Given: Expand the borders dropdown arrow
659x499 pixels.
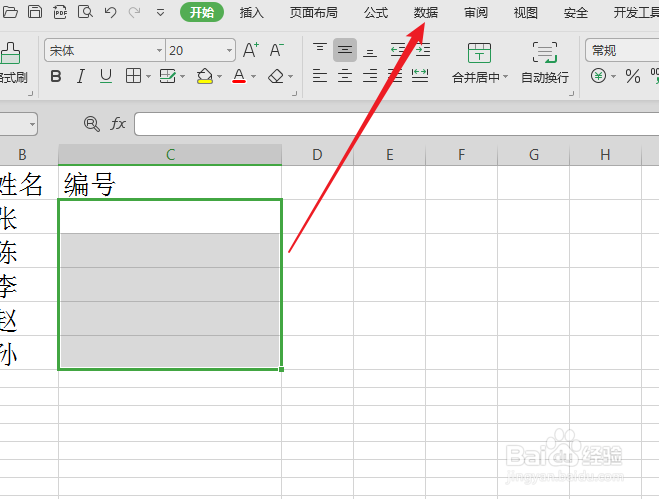Looking at the screenshot, I should [x=148, y=77].
